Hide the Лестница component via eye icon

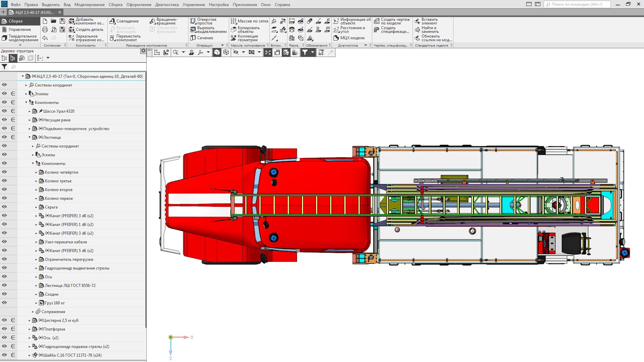[x=4, y=137]
